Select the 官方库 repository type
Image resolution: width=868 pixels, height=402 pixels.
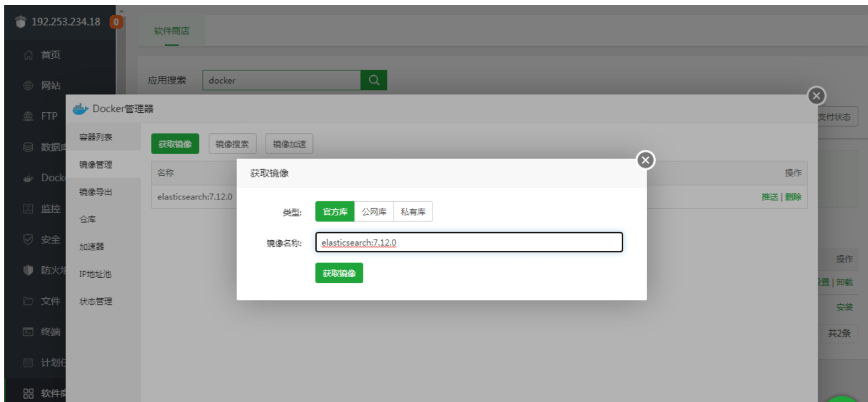pyautogui.click(x=335, y=212)
